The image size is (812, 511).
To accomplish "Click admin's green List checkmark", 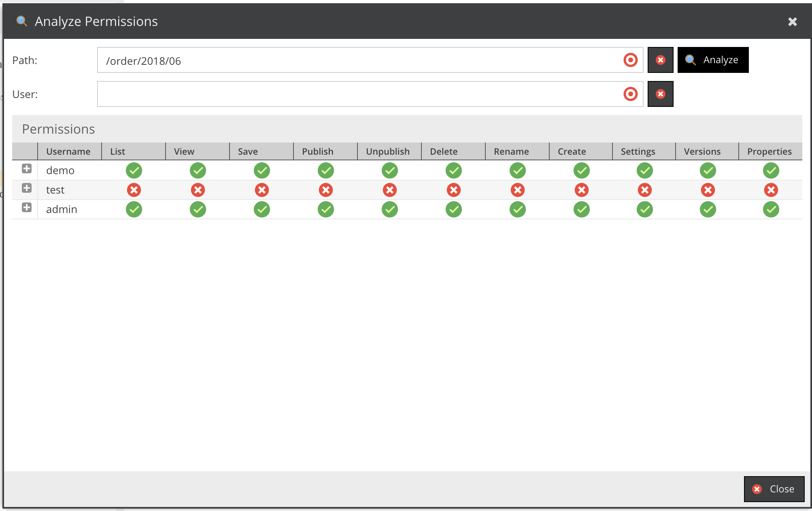I will point(134,209).
